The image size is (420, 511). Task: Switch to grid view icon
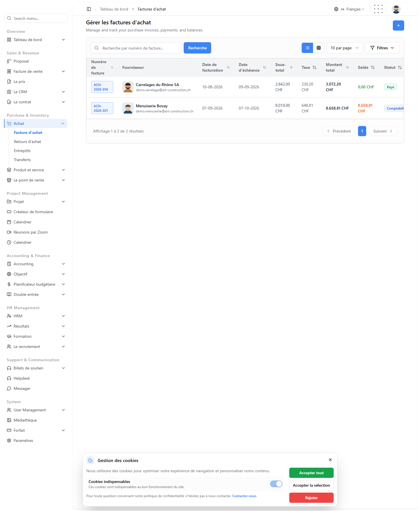(319, 48)
